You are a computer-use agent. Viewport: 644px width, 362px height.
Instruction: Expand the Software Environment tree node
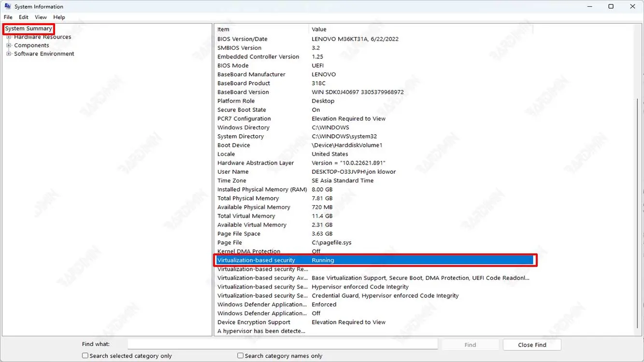coord(9,54)
